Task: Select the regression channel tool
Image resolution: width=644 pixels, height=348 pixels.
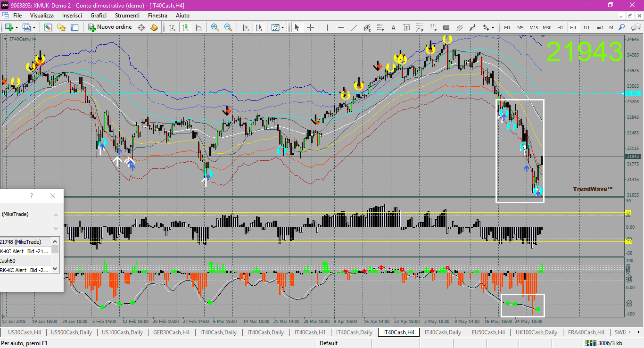Action: [x=473, y=27]
